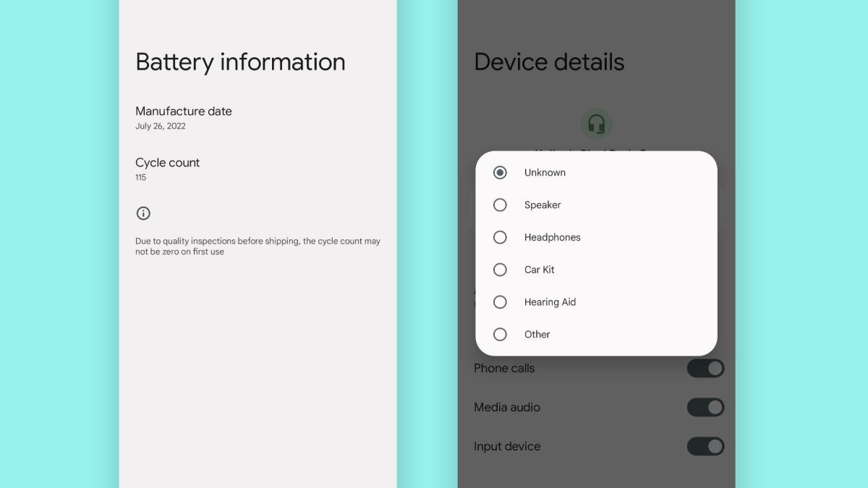The height and width of the screenshot is (488, 868).
Task: Open the Manufacture date label
Action: [x=184, y=111]
